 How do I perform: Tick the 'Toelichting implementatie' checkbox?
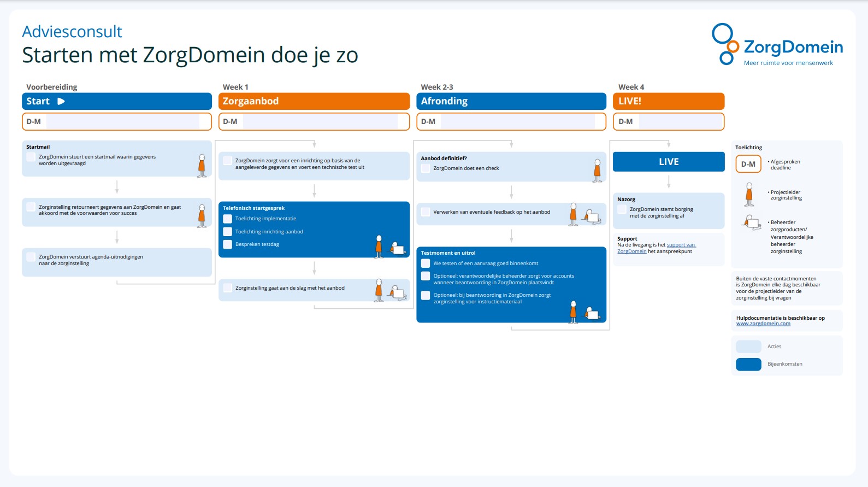pyautogui.click(x=228, y=219)
